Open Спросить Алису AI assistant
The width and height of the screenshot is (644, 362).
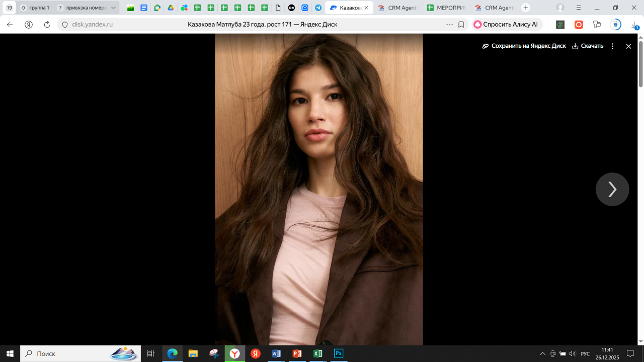pyautogui.click(x=506, y=25)
